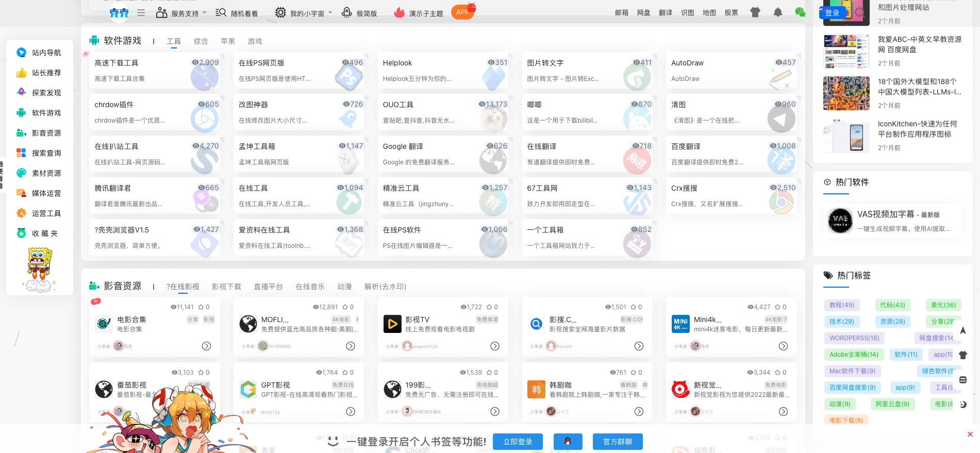Click the 立即登录 button
This screenshot has width=980, height=453.
click(518, 442)
